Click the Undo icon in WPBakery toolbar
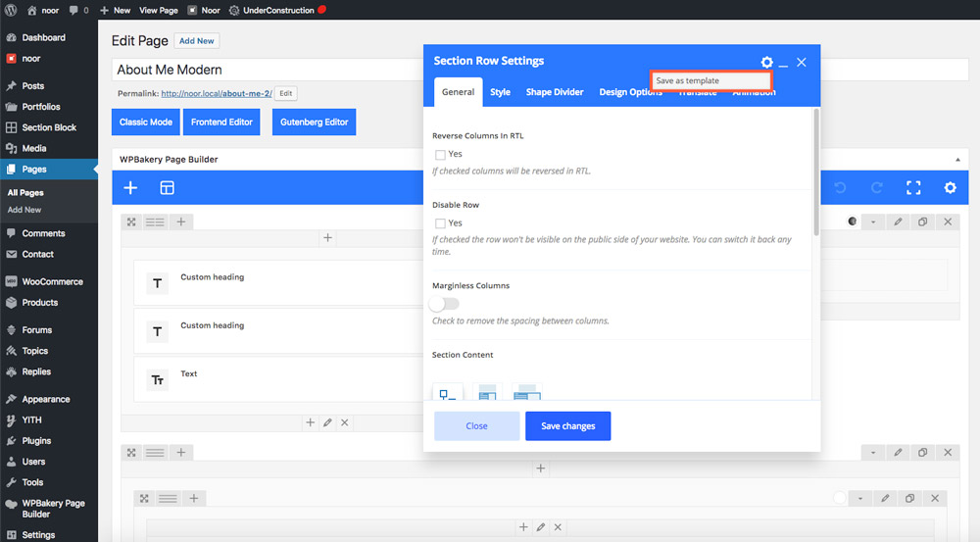 tap(840, 187)
